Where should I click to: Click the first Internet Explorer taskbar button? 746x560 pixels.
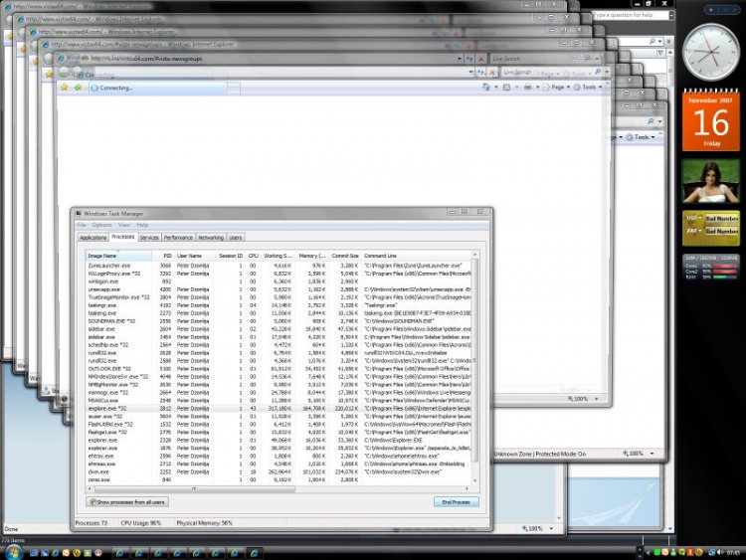pos(120,552)
